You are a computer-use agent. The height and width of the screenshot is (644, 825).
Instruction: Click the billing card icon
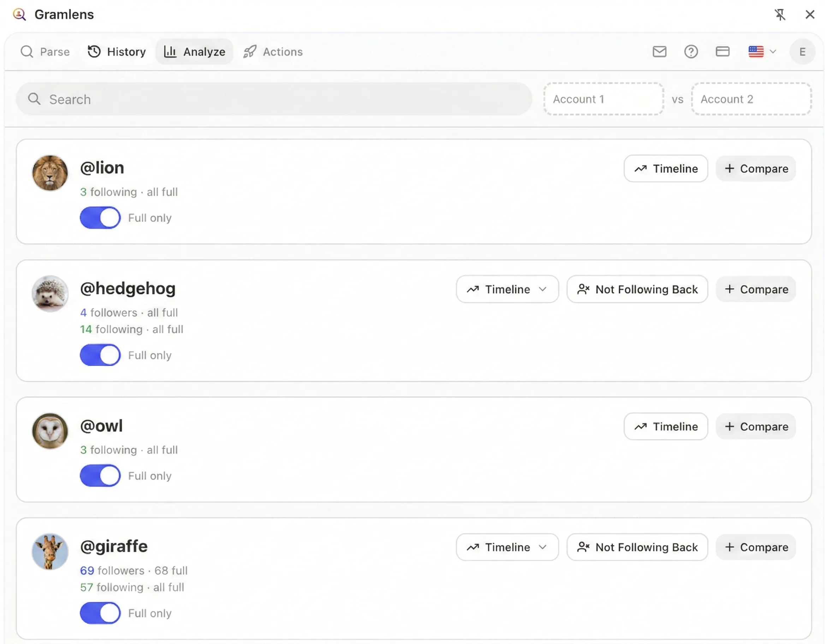pos(723,52)
